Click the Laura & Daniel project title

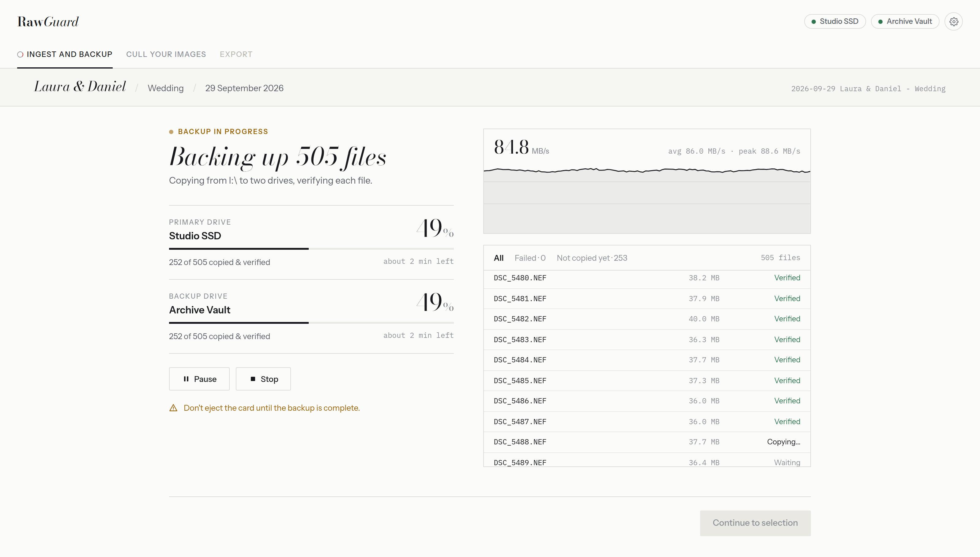(x=80, y=87)
